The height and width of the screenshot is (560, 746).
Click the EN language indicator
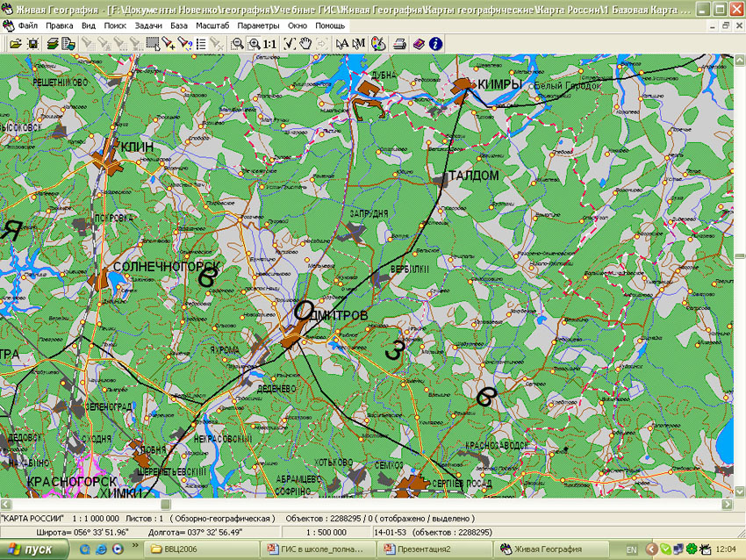(x=632, y=549)
